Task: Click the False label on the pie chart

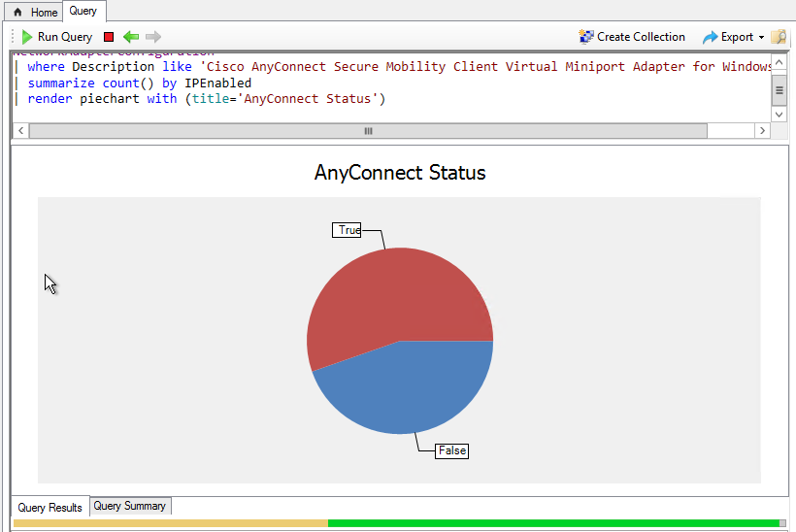Action: click(x=451, y=450)
